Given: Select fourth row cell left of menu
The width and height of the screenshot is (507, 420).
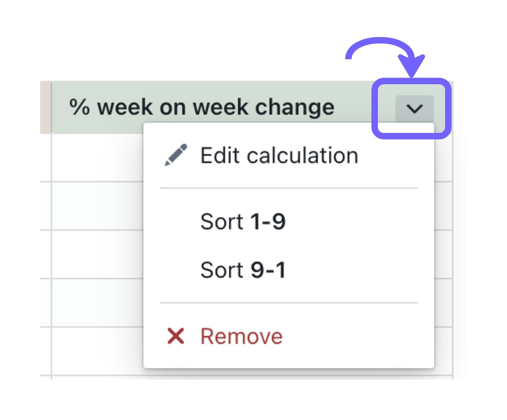Looking at the screenshot, I should coord(98,303).
